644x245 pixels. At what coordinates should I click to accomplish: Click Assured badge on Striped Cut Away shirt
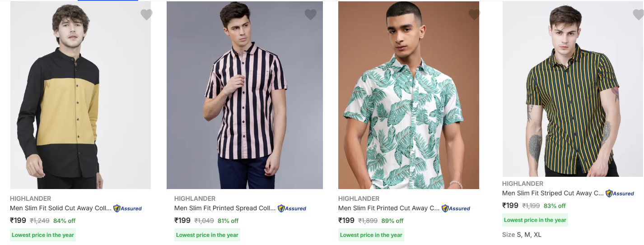click(620, 194)
